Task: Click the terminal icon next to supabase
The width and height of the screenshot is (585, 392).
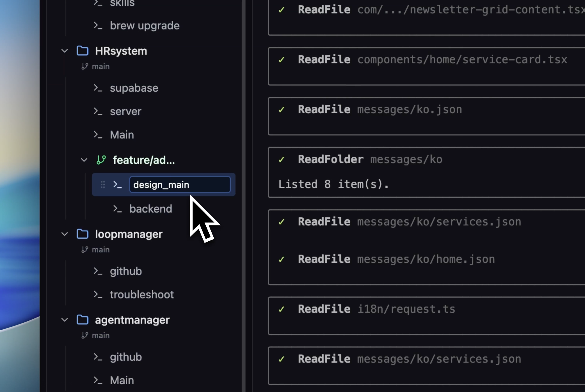Action: pyautogui.click(x=98, y=88)
